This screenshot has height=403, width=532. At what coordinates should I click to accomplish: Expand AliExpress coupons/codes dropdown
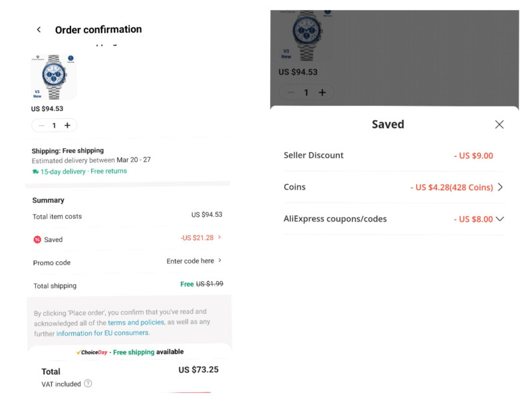click(500, 219)
